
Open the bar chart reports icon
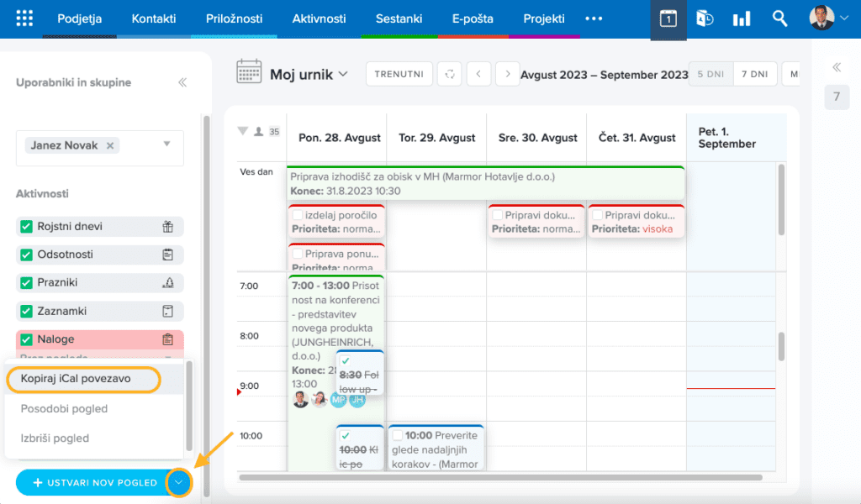pos(742,19)
